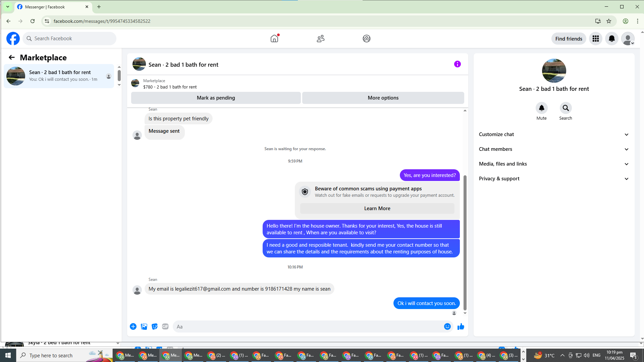The image size is (644, 362).
Task: Open Sean's listing photo in right panel
Action: (554, 71)
